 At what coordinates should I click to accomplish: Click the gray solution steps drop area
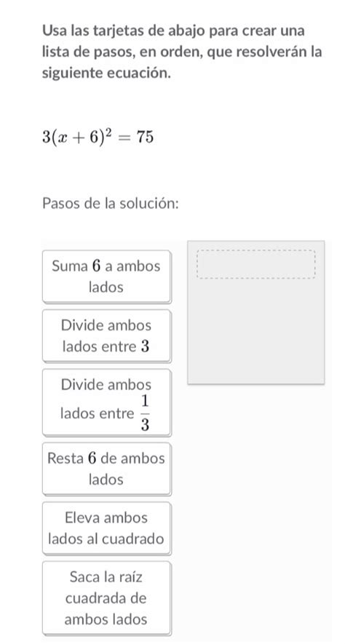click(256, 313)
